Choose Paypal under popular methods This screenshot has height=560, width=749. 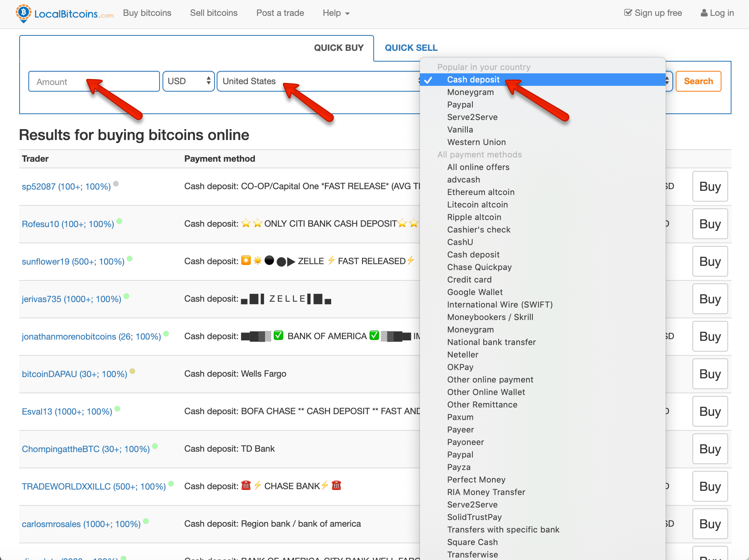pos(543,105)
